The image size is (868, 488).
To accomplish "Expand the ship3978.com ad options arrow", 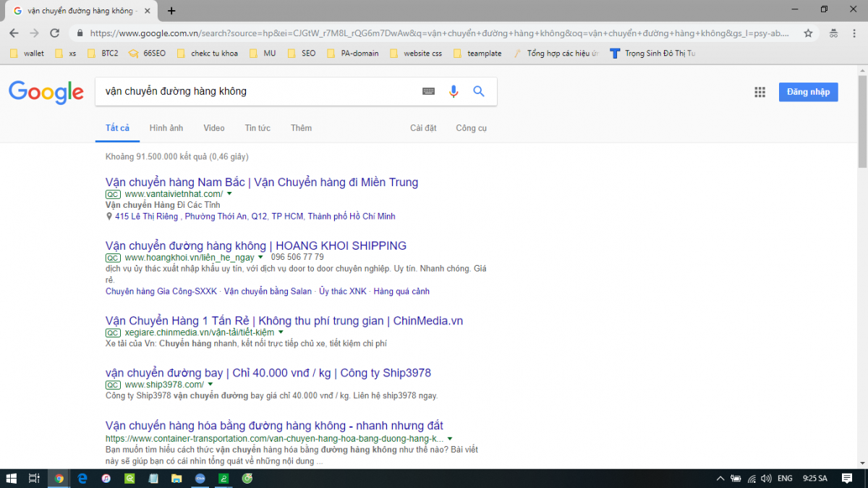I will point(210,384).
